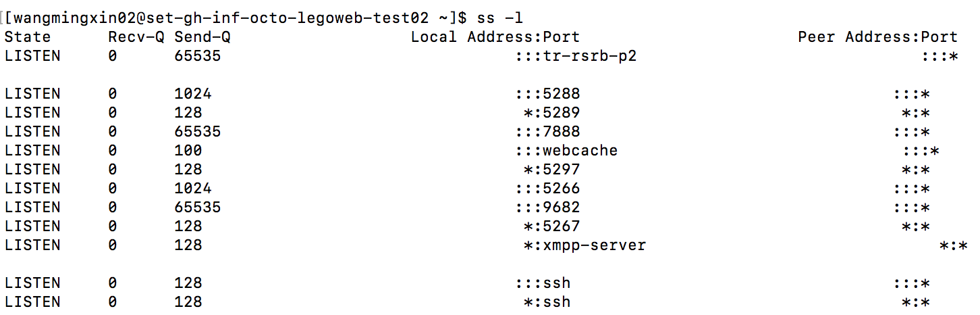
Task: Click the '*:ssh' local address entry
Action: point(547,301)
